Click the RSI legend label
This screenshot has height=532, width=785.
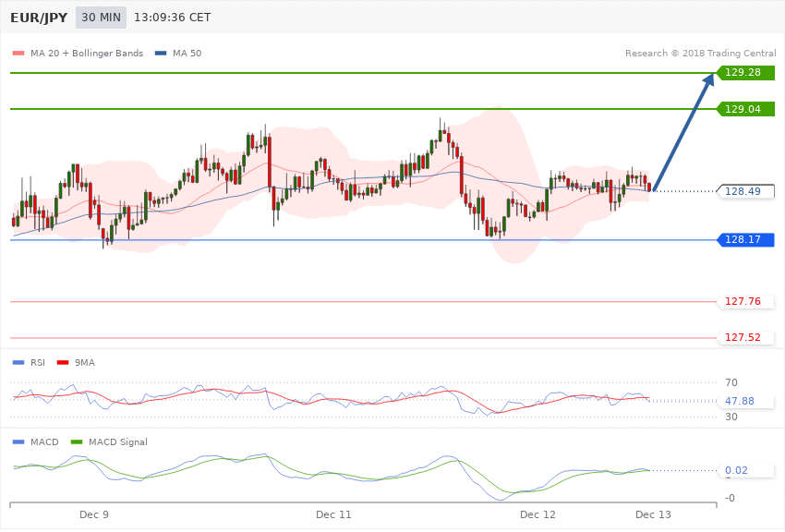click(38, 362)
